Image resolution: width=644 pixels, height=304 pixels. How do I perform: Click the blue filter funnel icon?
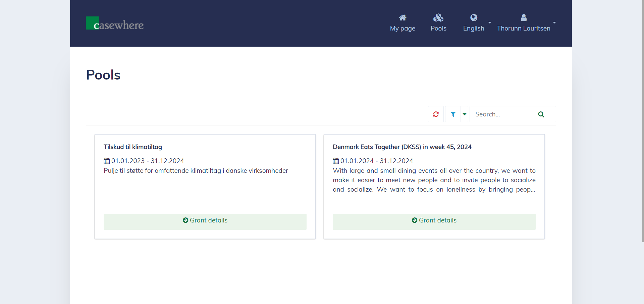453,114
